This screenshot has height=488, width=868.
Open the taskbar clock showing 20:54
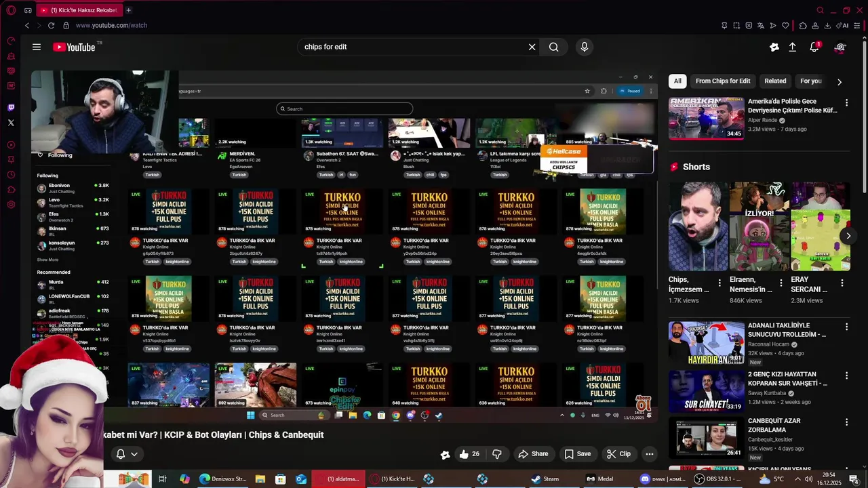click(829, 479)
